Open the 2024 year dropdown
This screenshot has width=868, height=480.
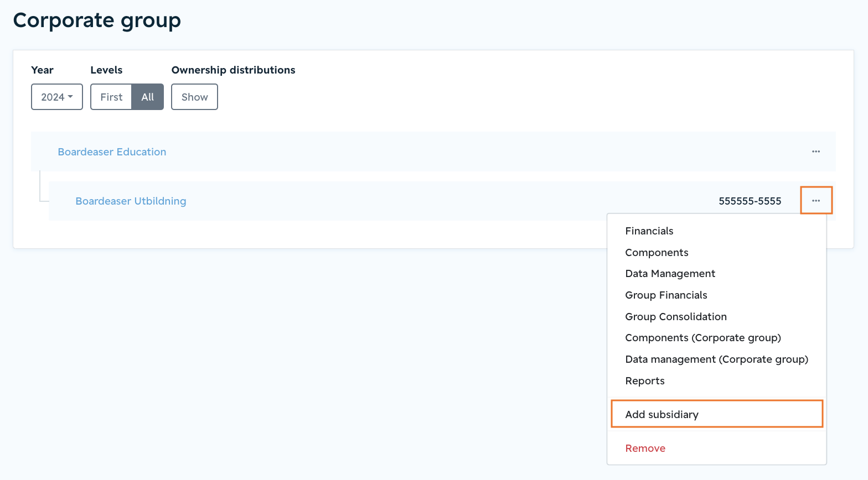57,97
